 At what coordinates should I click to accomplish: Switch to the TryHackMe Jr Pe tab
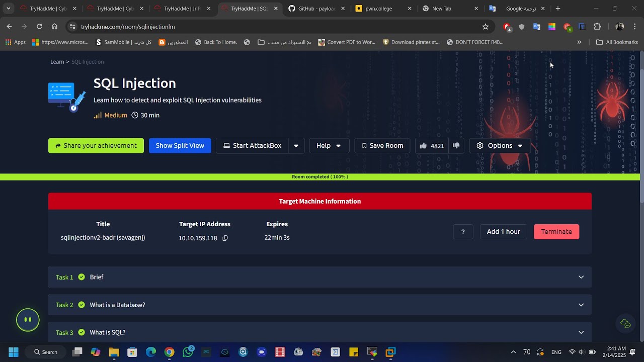183,9
